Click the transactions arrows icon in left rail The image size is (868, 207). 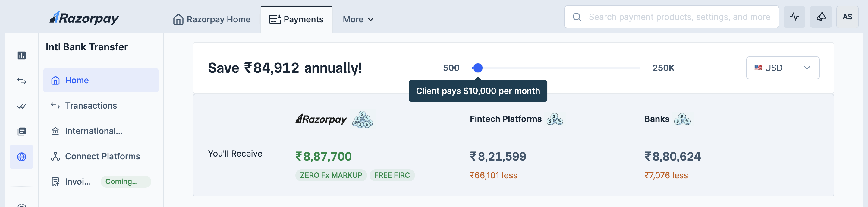(22, 81)
